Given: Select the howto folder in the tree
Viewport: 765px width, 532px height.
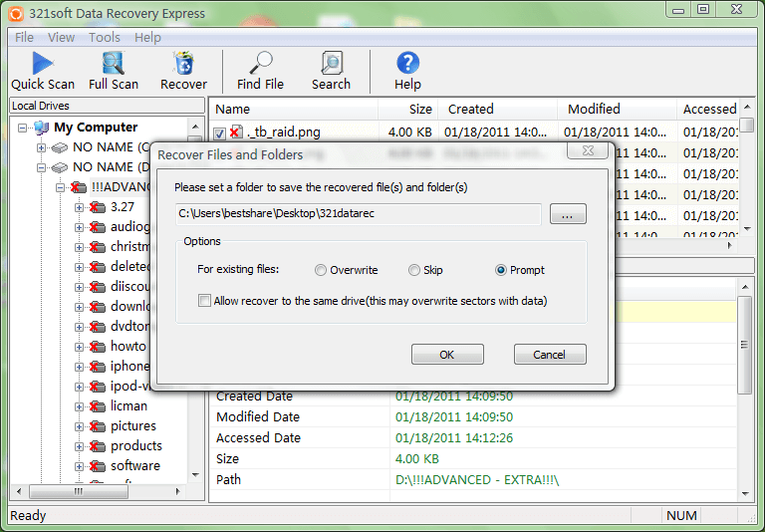Looking at the screenshot, I should (x=128, y=346).
